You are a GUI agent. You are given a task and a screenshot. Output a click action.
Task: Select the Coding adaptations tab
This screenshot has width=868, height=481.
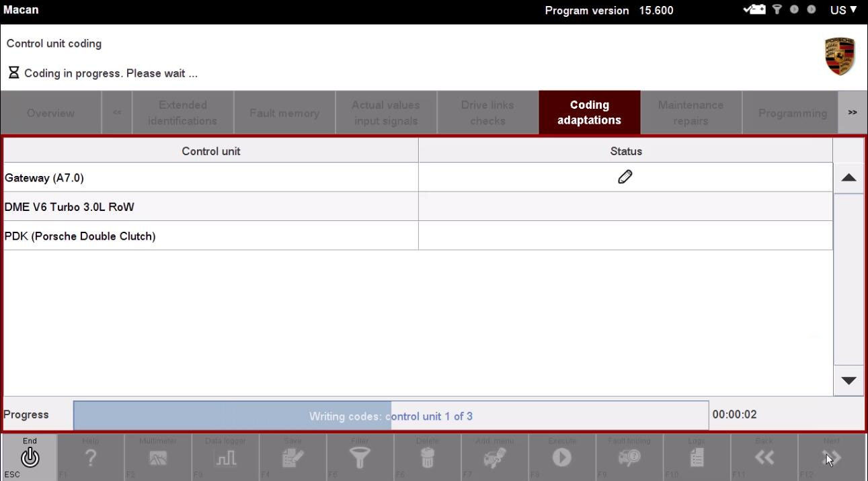(x=589, y=113)
